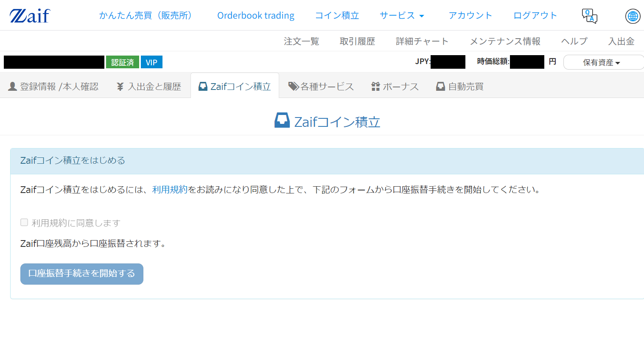644x361 pixels.
Task: Click the inbox icon on Zaifコイン積立 tab
Action: pyautogui.click(x=203, y=87)
